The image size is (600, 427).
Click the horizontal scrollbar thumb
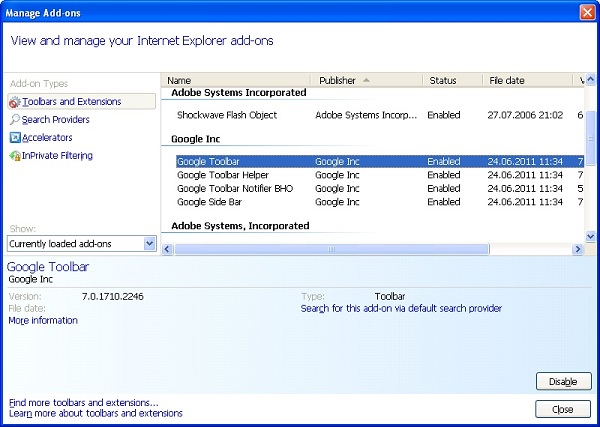[331, 249]
